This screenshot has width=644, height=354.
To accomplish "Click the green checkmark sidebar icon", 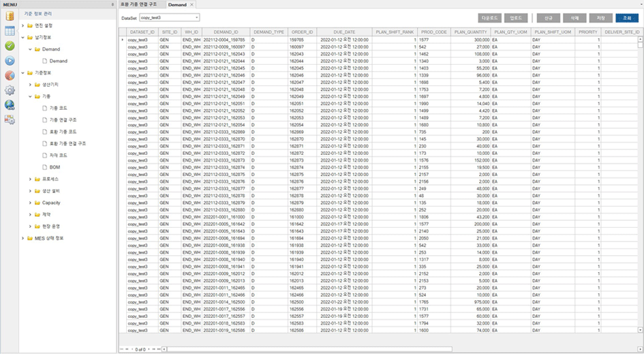I will [x=10, y=46].
